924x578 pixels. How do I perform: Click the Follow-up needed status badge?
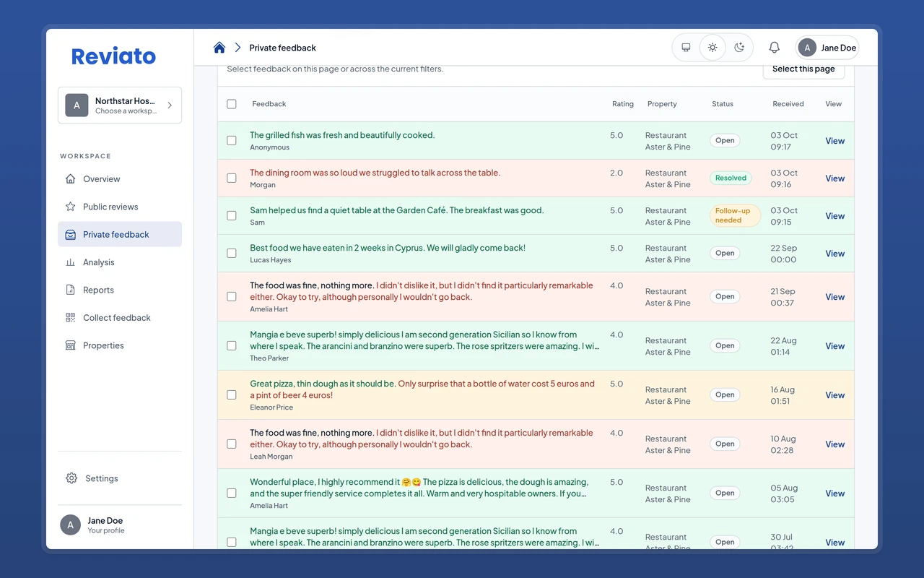click(x=735, y=215)
